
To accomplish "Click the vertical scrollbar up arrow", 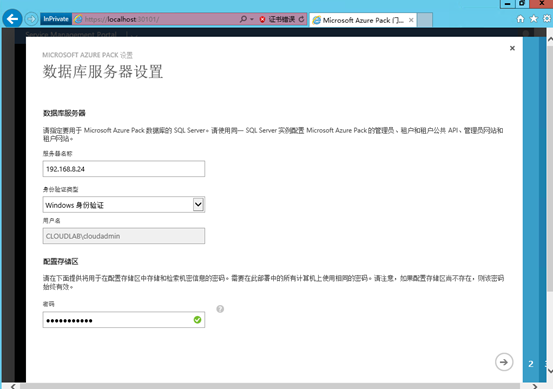I will [x=550, y=40].
